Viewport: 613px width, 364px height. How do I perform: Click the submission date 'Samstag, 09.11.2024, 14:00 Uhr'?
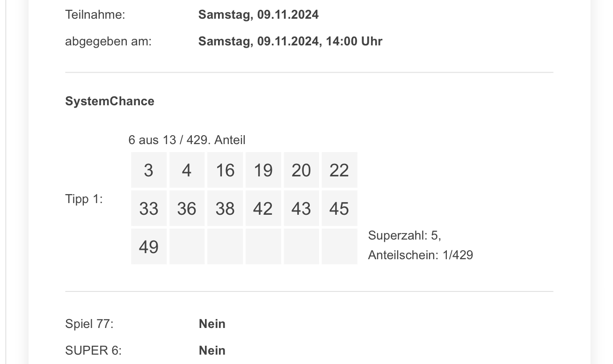pyautogui.click(x=290, y=41)
